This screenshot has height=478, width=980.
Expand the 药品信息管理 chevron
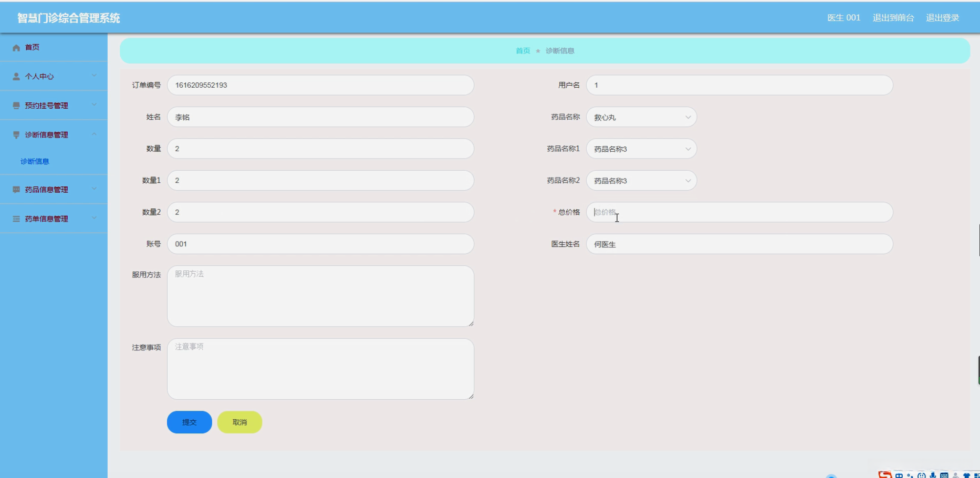[x=94, y=189]
